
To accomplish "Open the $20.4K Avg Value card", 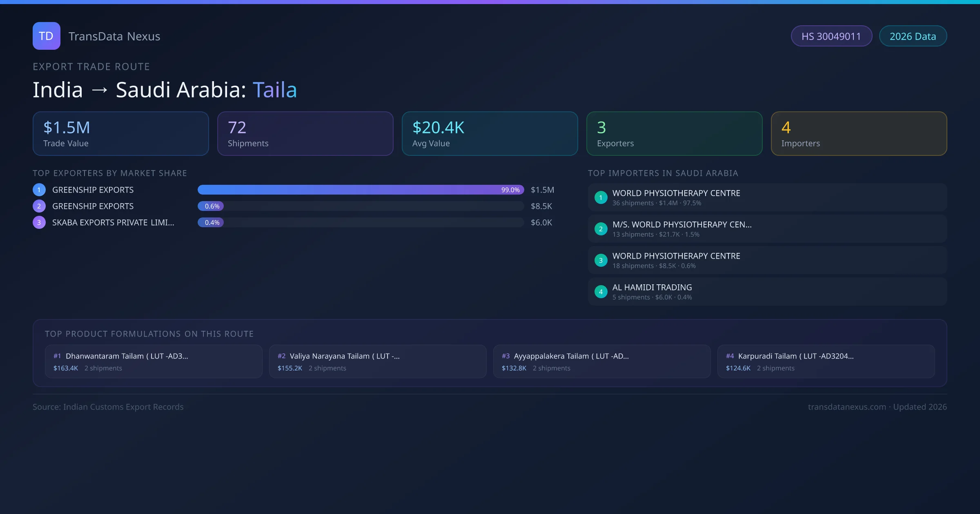I will point(490,134).
